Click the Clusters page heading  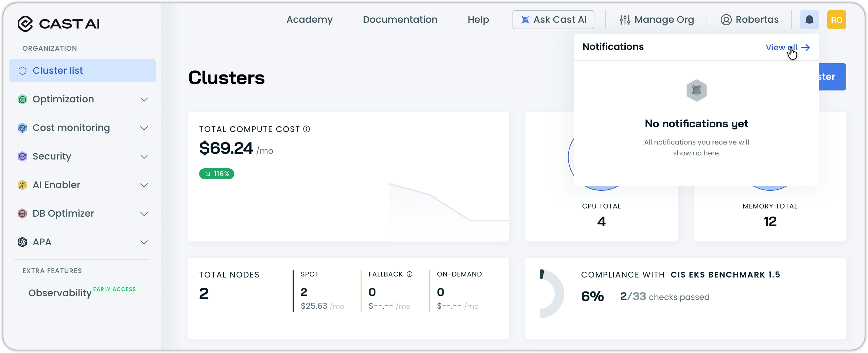point(226,78)
